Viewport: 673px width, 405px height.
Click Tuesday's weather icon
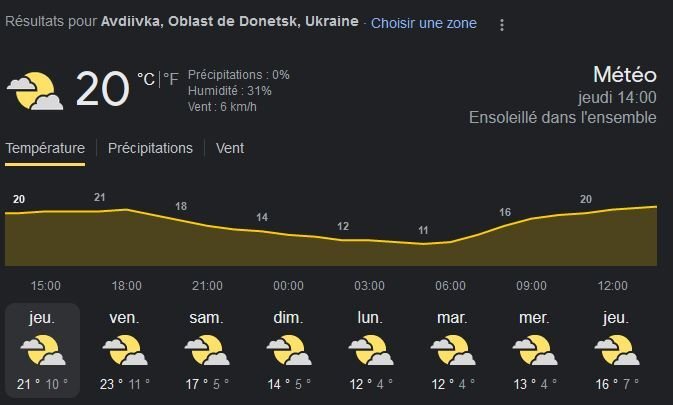[452, 351]
